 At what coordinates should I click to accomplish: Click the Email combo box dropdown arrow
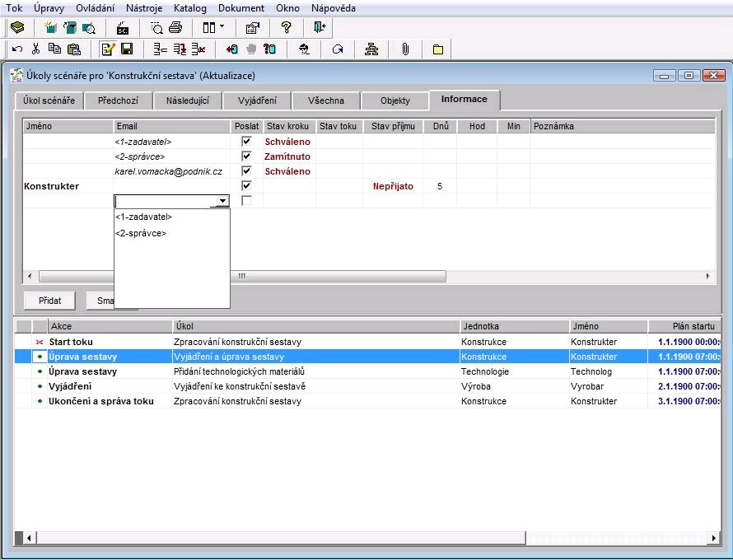pos(222,201)
